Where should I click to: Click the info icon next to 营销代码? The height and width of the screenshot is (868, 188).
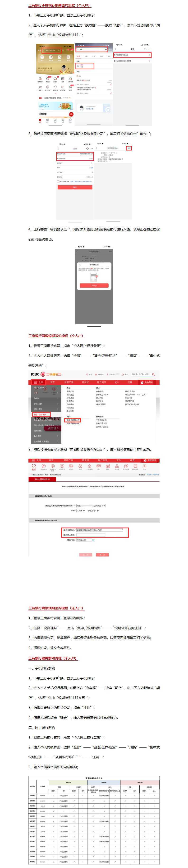click(x=93, y=540)
